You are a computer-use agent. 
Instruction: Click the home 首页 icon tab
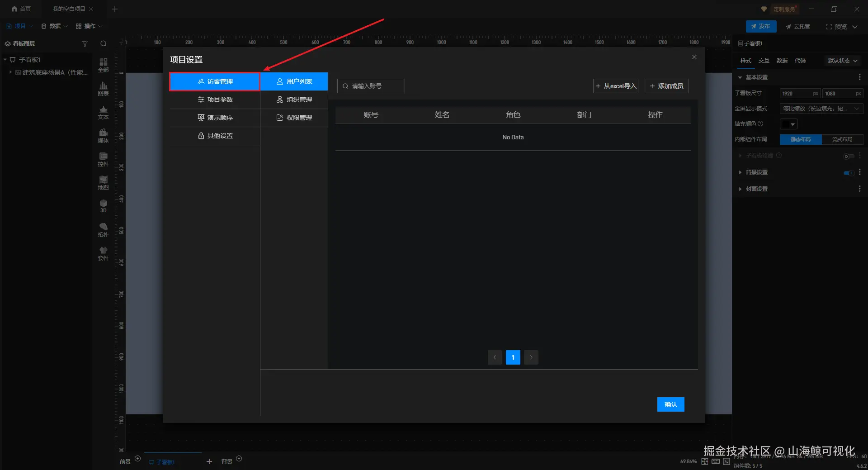(x=21, y=9)
